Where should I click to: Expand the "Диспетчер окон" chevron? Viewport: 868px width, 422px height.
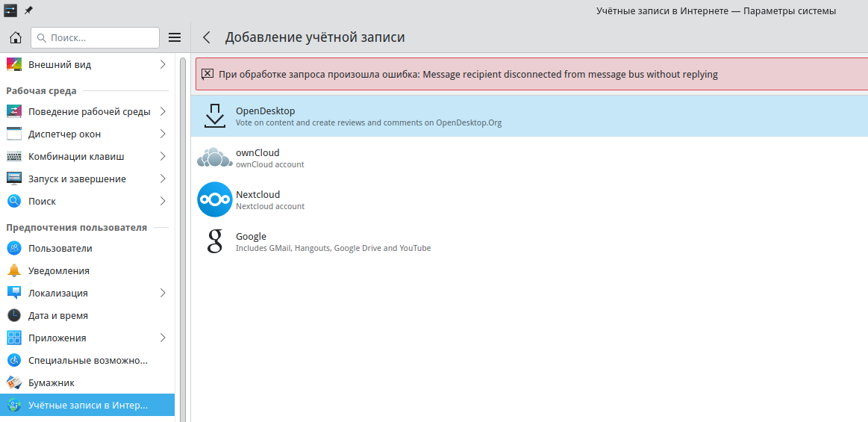tap(163, 134)
